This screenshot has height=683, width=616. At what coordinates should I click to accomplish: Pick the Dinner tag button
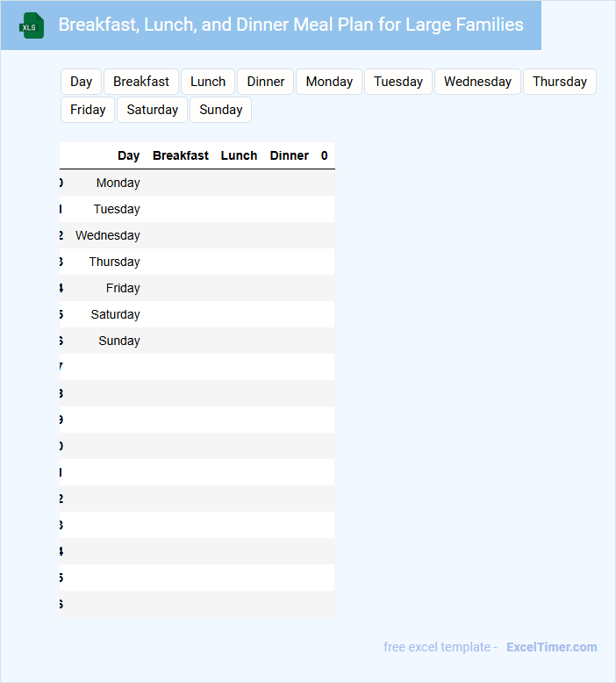pos(266,82)
